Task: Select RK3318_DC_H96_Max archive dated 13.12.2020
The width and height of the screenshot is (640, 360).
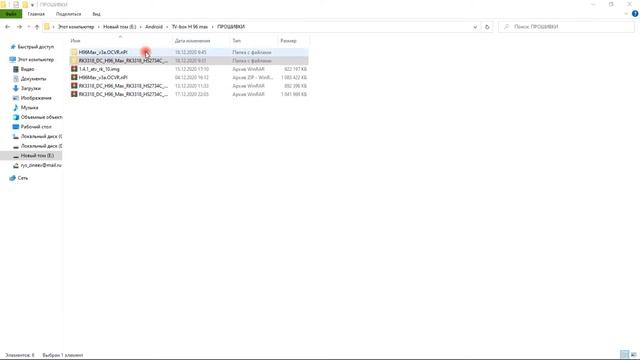Action: pyautogui.click(x=189, y=86)
